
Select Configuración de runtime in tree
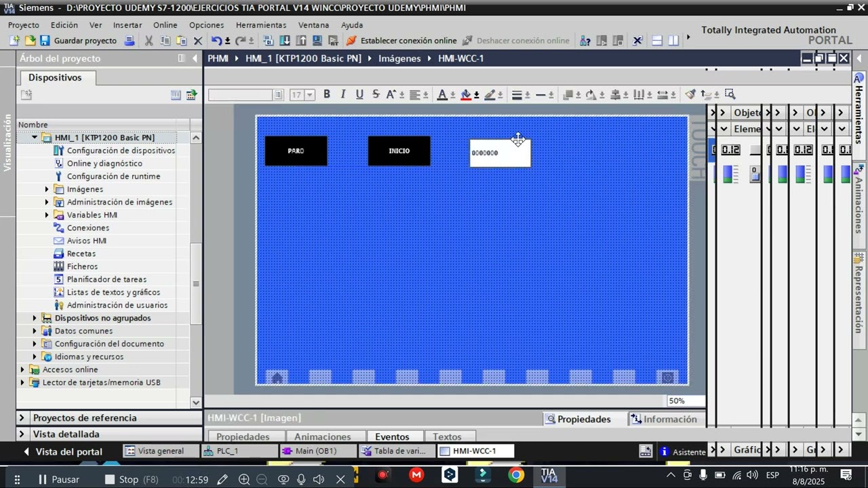114,176
